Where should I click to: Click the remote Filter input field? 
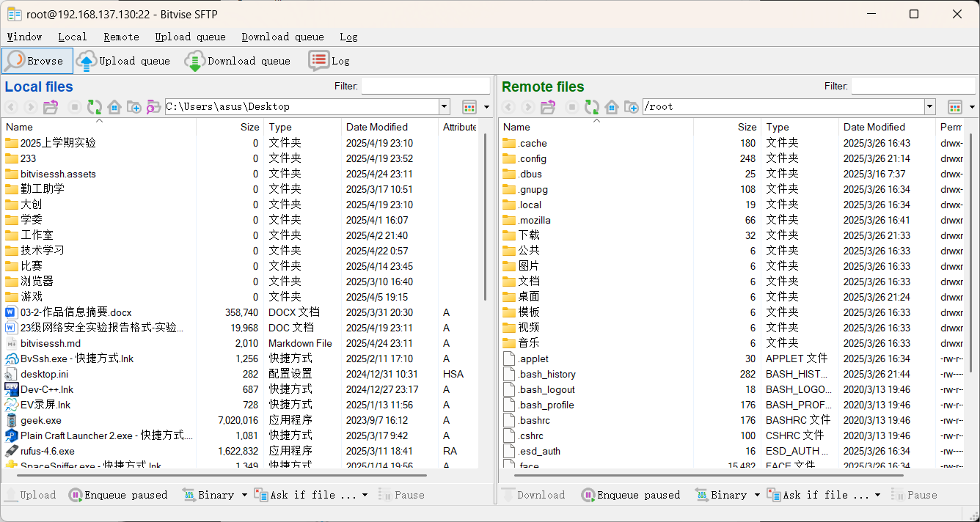(x=913, y=86)
